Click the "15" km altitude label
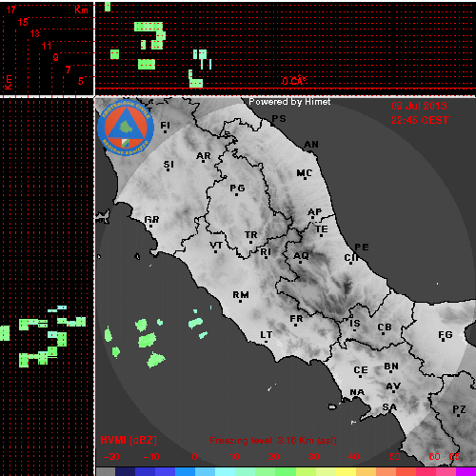Viewport: 476px width, 476px height. pos(23,22)
